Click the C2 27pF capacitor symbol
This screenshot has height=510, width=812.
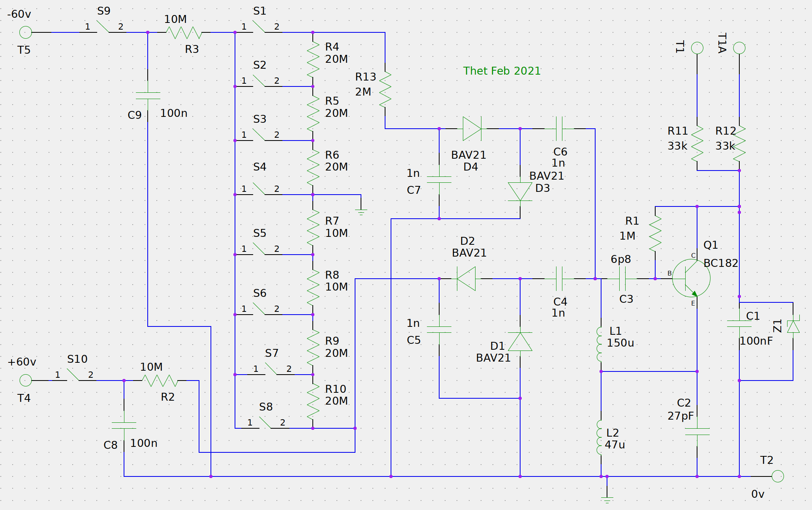click(x=697, y=431)
